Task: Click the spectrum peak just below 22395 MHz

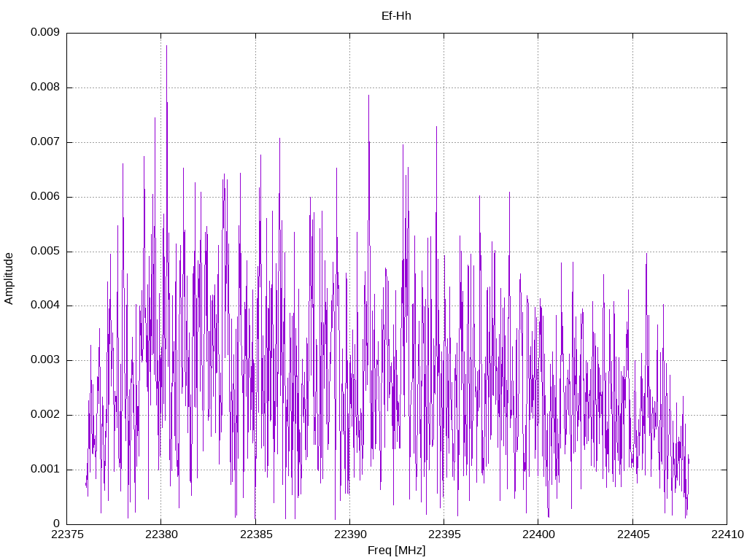Action: pos(436,127)
